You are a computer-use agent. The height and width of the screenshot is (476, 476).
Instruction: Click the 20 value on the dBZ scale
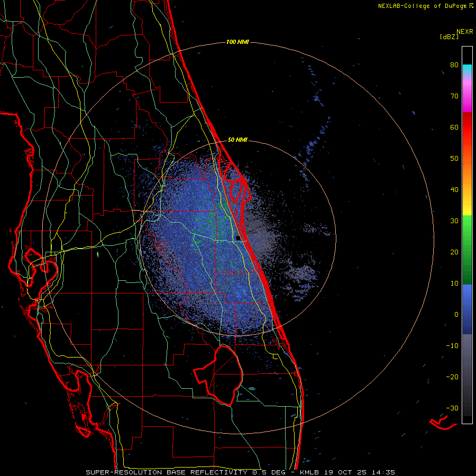(454, 252)
